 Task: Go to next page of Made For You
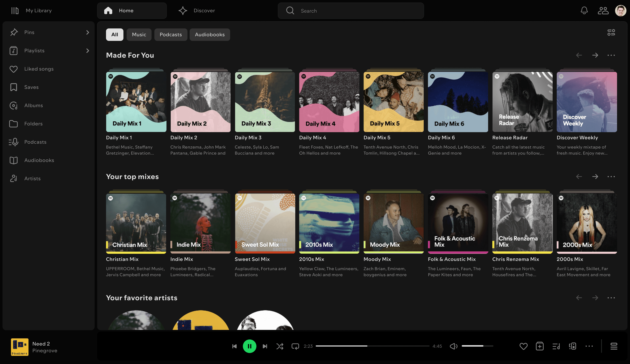(x=595, y=55)
